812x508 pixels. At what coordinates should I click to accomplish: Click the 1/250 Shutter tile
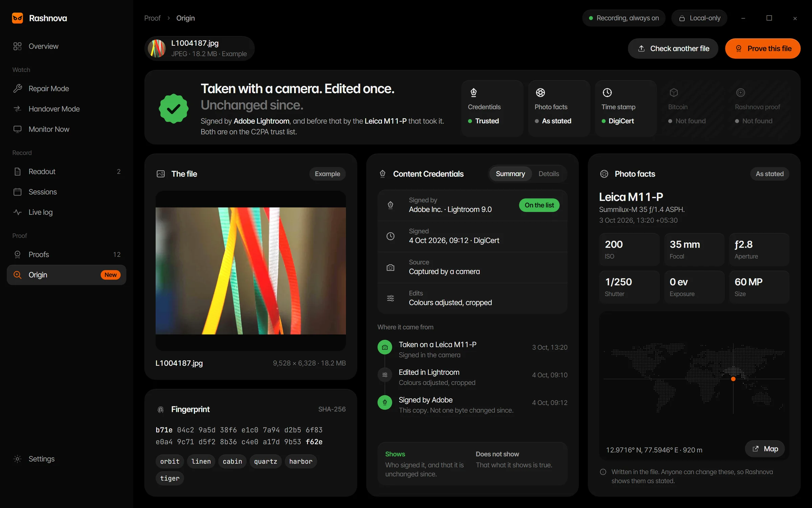(x=629, y=287)
